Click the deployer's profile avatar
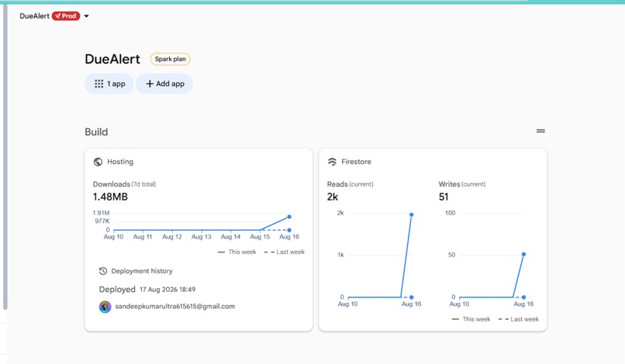Image resolution: width=625 pixels, height=364 pixels. coord(105,307)
